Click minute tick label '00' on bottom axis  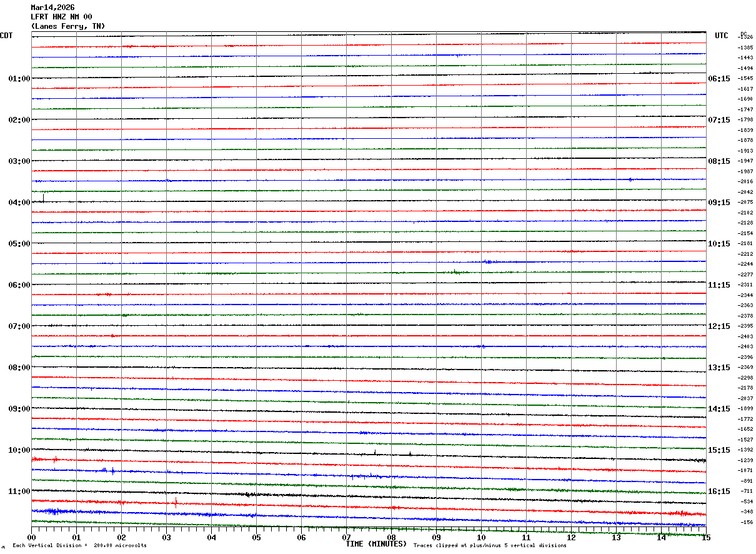coord(31,538)
